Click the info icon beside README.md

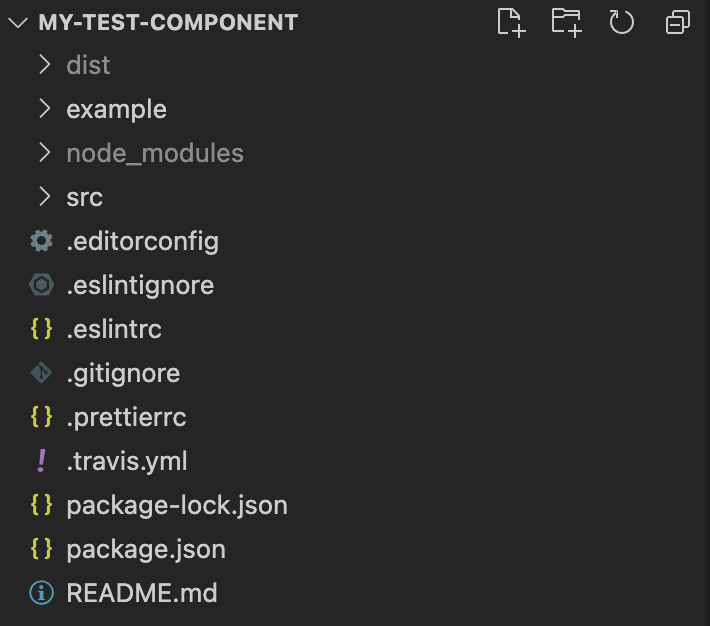[x=41, y=592]
